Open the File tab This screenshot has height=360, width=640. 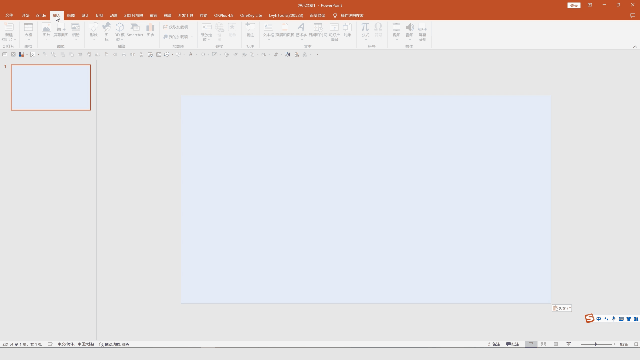pyautogui.click(x=9, y=16)
